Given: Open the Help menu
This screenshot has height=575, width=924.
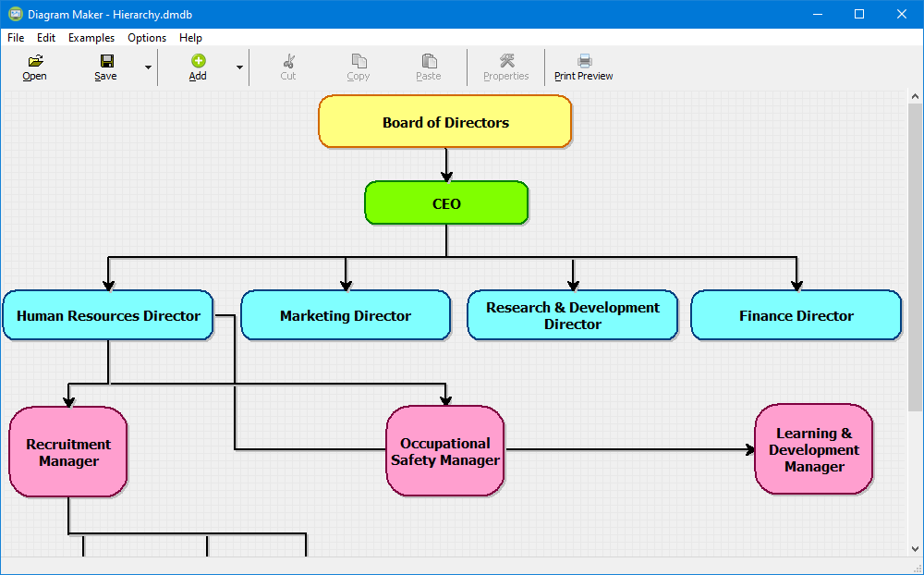Looking at the screenshot, I should pos(190,38).
